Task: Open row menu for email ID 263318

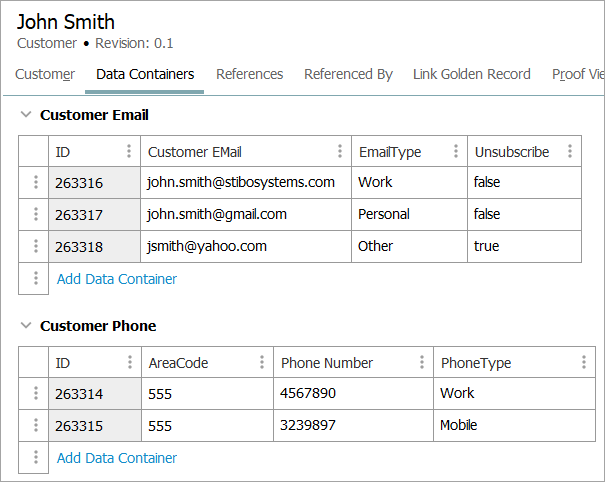Action: pyautogui.click(x=35, y=247)
